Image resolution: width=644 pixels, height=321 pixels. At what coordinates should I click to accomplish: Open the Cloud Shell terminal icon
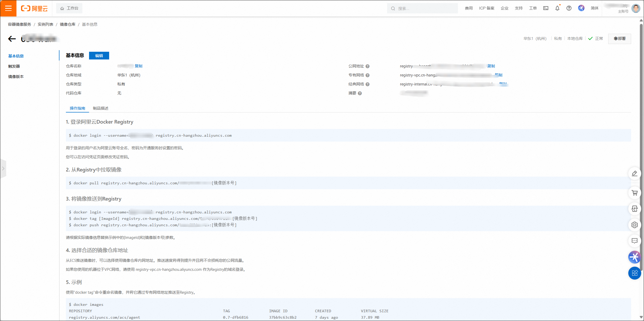[546, 8]
